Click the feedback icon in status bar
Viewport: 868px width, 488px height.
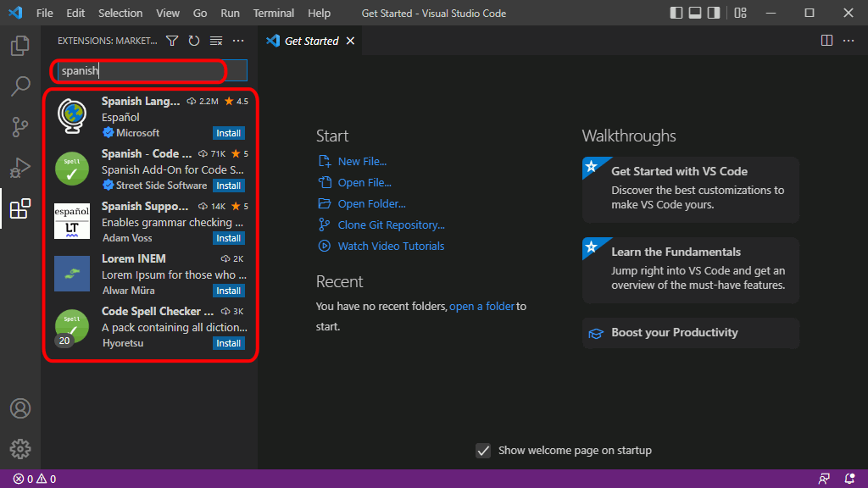click(x=824, y=479)
